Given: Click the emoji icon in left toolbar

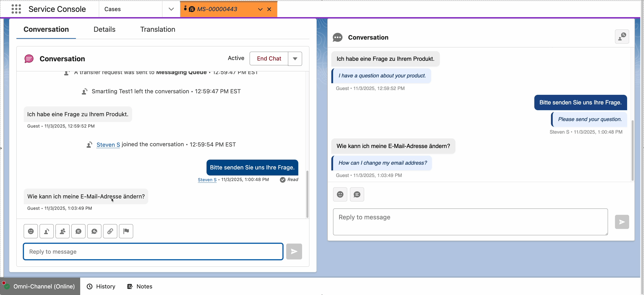Looking at the screenshot, I should 31,231.
